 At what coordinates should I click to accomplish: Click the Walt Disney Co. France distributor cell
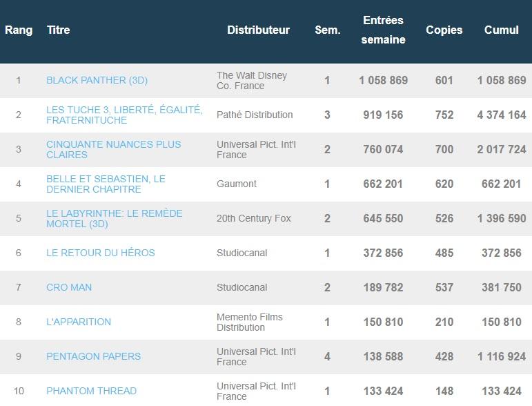point(251,80)
